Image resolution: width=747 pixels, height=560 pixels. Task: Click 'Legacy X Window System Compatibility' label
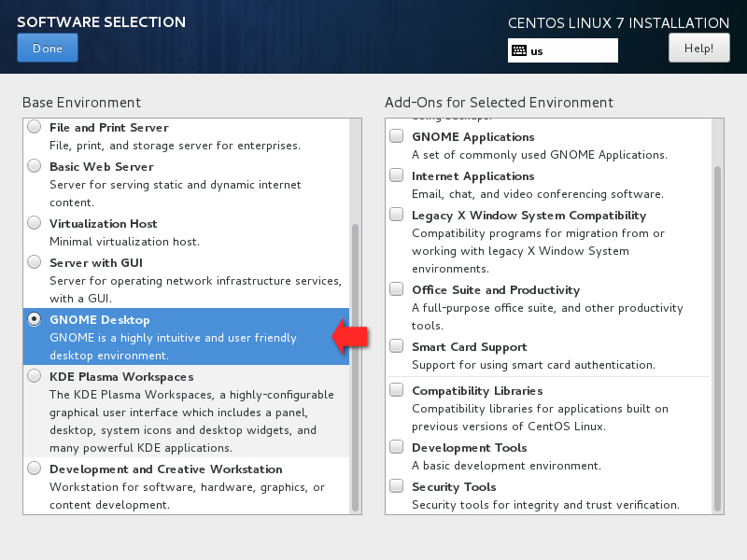[529, 216]
